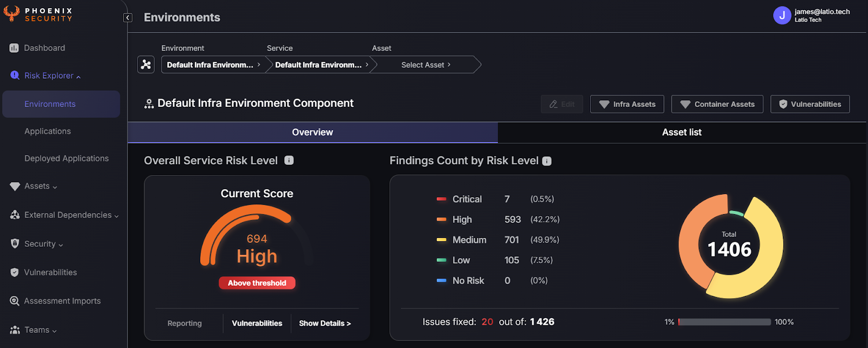The image size is (868, 348).
Task: Click the user avatar J icon
Action: tap(782, 16)
